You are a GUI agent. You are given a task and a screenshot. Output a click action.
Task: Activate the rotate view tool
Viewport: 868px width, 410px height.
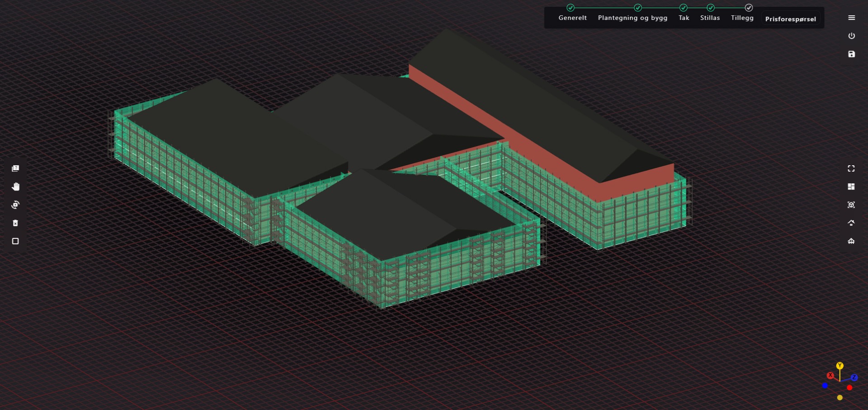coord(15,205)
